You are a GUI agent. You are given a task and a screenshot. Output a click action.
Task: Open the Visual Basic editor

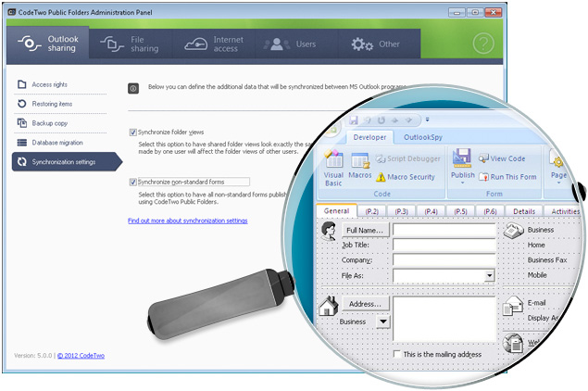(333, 169)
